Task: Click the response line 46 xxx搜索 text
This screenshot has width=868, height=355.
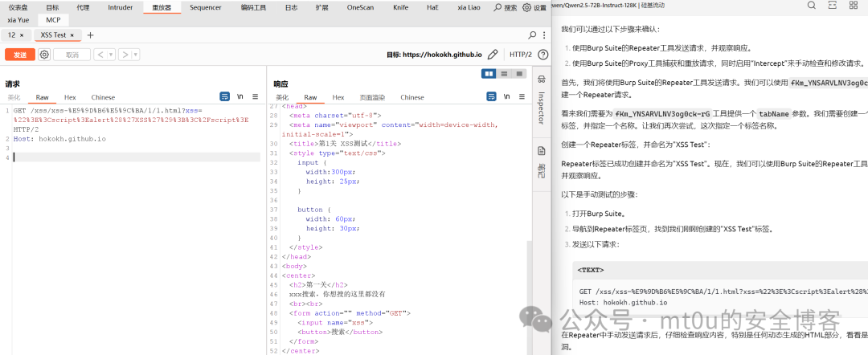Action: click(337, 294)
